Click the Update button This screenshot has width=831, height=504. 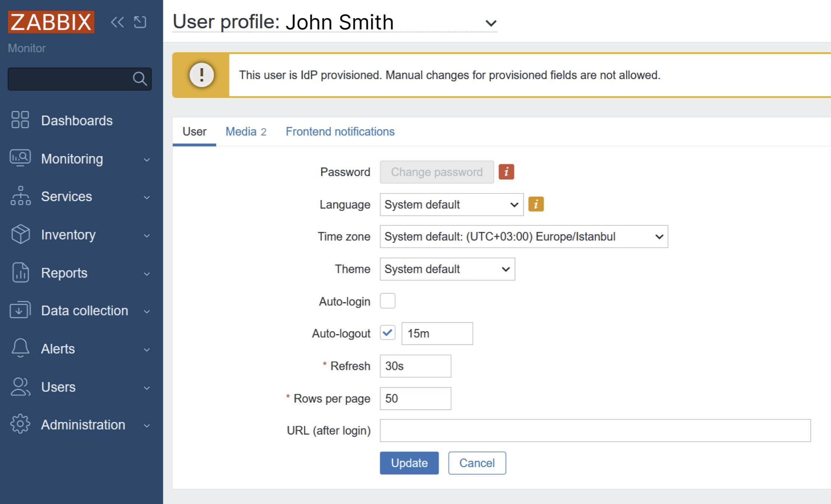(409, 463)
